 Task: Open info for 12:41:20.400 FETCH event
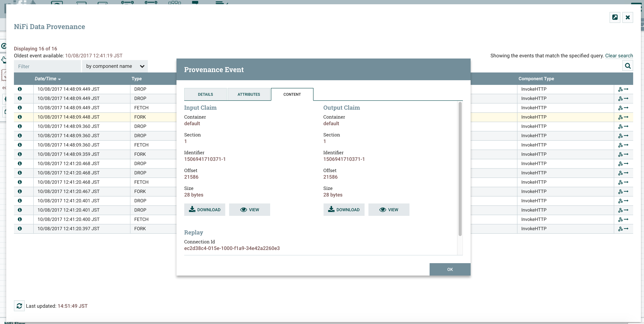point(20,219)
